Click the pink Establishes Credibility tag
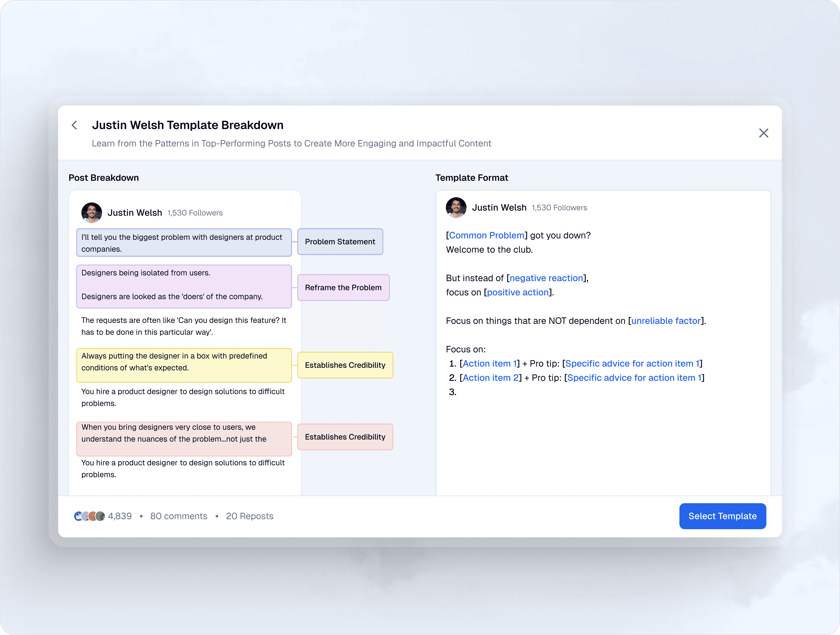 pos(345,437)
